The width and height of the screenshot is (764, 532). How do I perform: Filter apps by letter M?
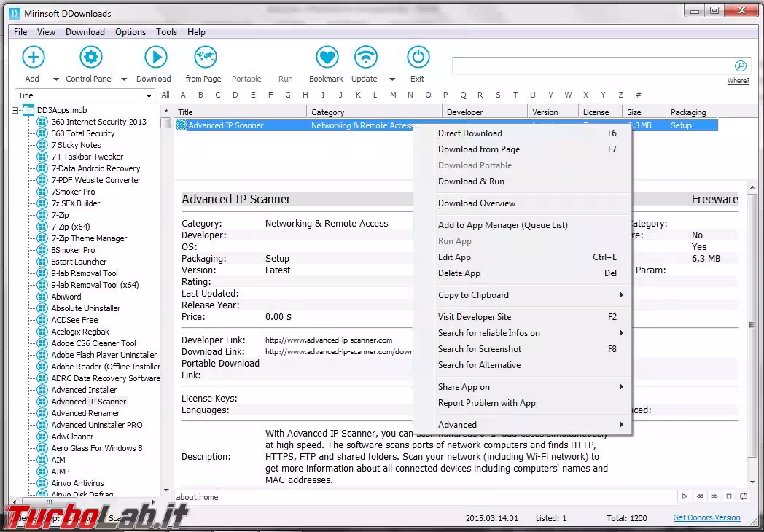coord(393,95)
